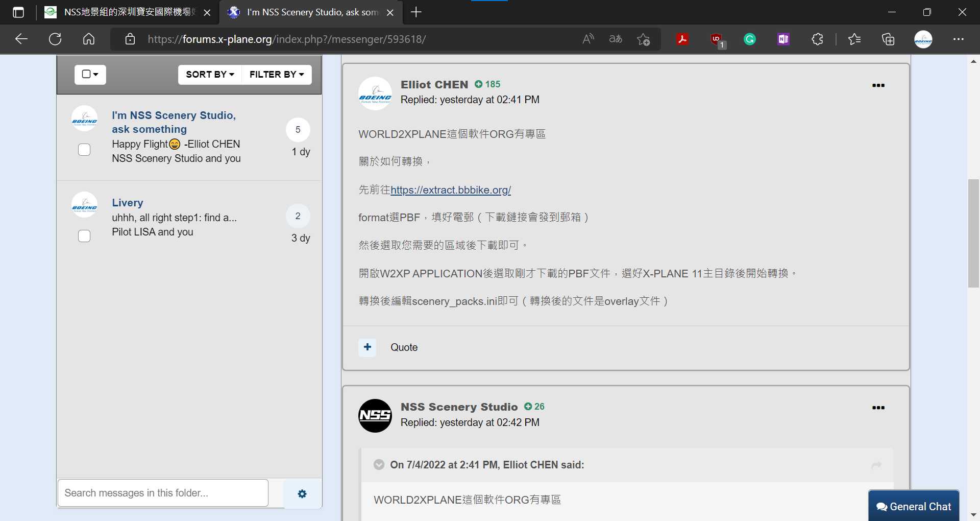Quote Elliot CHEN's message
This screenshot has width=980, height=521.
(404, 347)
